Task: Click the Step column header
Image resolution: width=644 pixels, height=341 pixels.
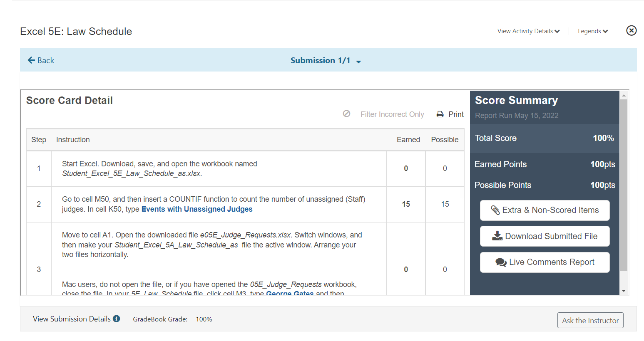Action: click(39, 140)
